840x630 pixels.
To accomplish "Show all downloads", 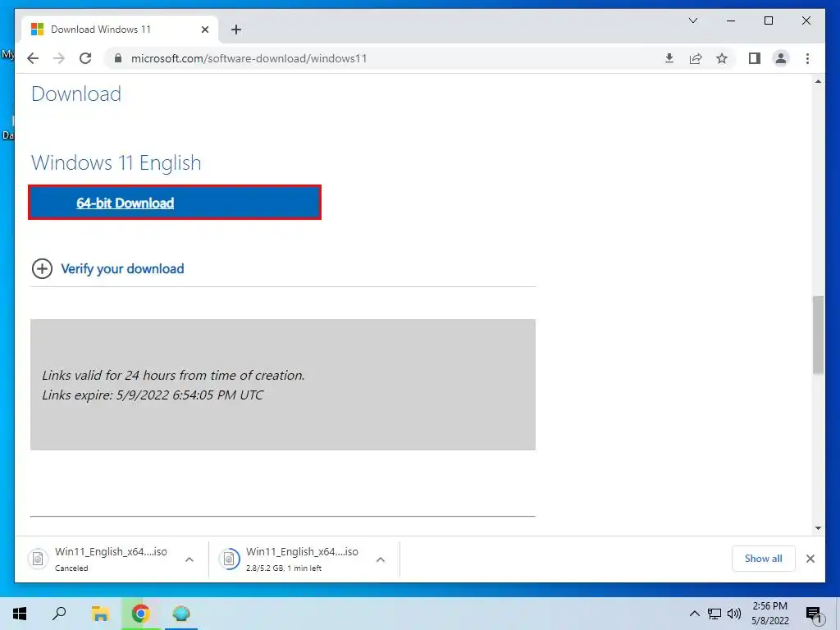I will (x=763, y=558).
